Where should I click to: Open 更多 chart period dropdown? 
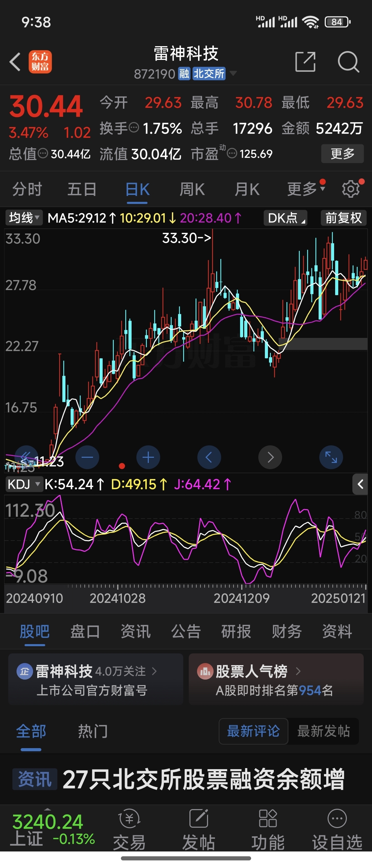306,189
